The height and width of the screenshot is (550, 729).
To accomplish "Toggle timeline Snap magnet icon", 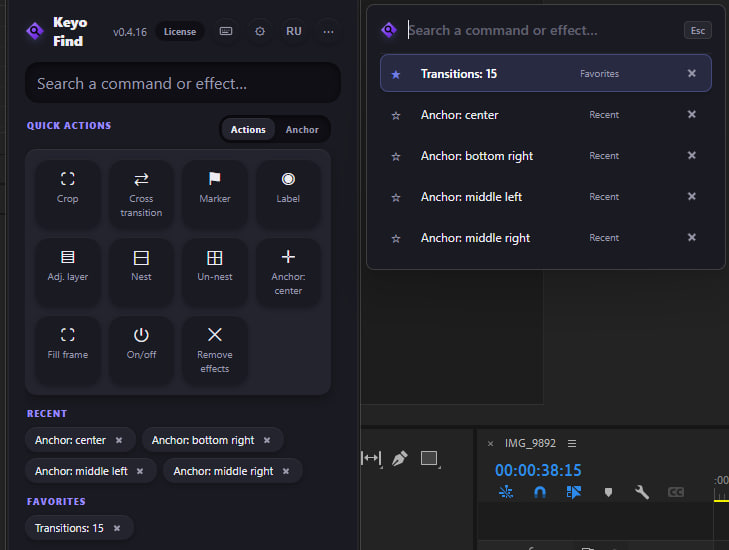I will (540, 492).
